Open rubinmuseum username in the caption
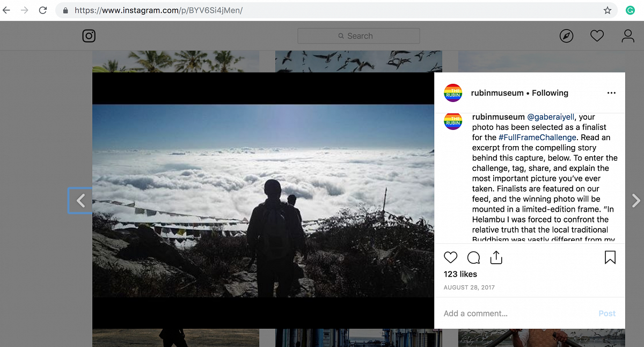The image size is (644, 347). point(499,117)
